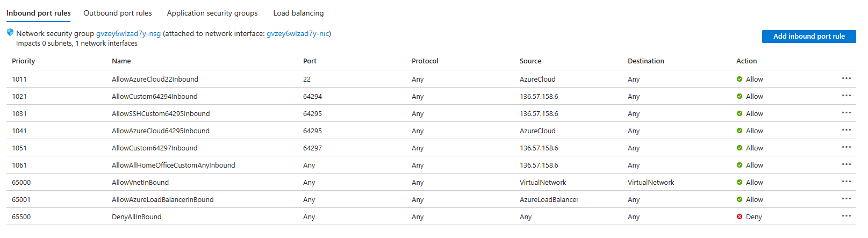
Task: Sort rules by the Priority column header
Action: tap(24, 61)
